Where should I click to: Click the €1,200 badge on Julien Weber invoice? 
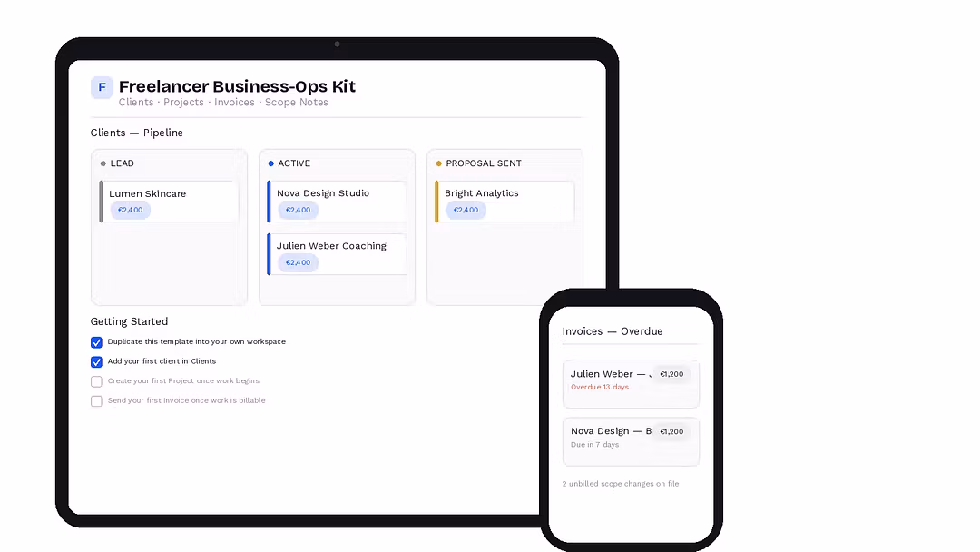click(x=671, y=374)
